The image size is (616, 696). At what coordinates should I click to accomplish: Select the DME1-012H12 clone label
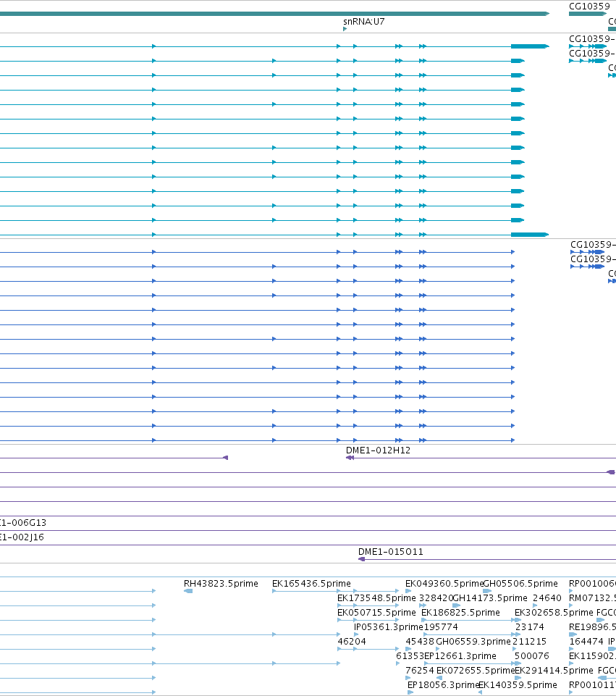tap(378, 450)
